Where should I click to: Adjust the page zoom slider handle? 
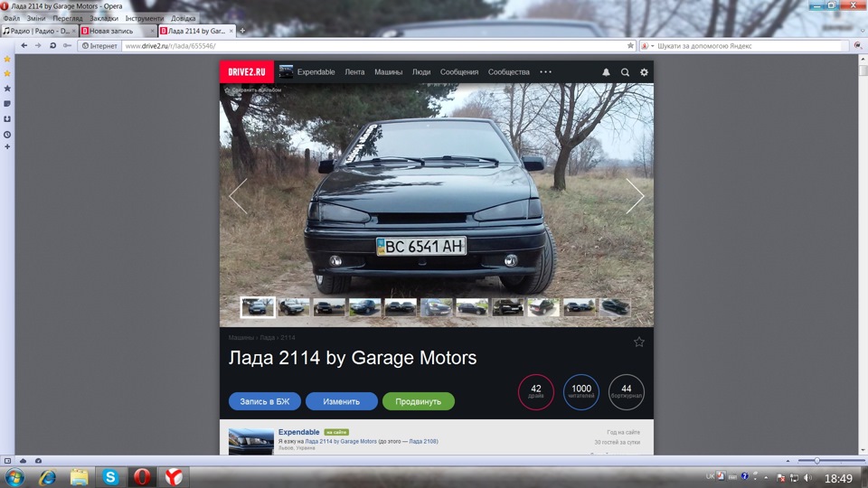[x=817, y=460]
